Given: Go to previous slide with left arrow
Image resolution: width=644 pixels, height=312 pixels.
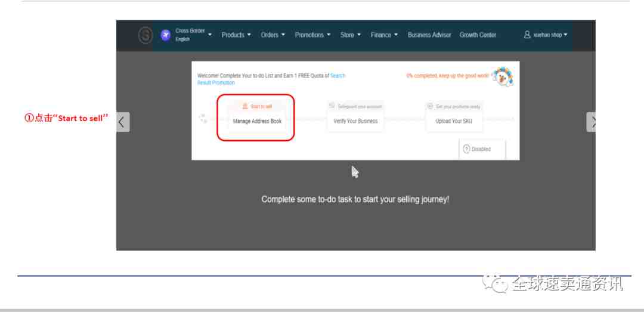Looking at the screenshot, I should point(123,122).
